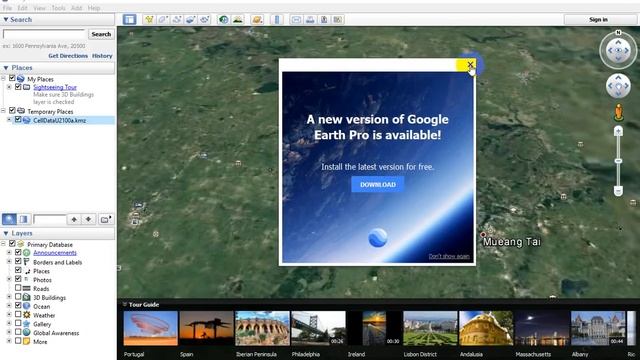The width and height of the screenshot is (640, 360).
Task: Open the View menu
Action: (39, 8)
